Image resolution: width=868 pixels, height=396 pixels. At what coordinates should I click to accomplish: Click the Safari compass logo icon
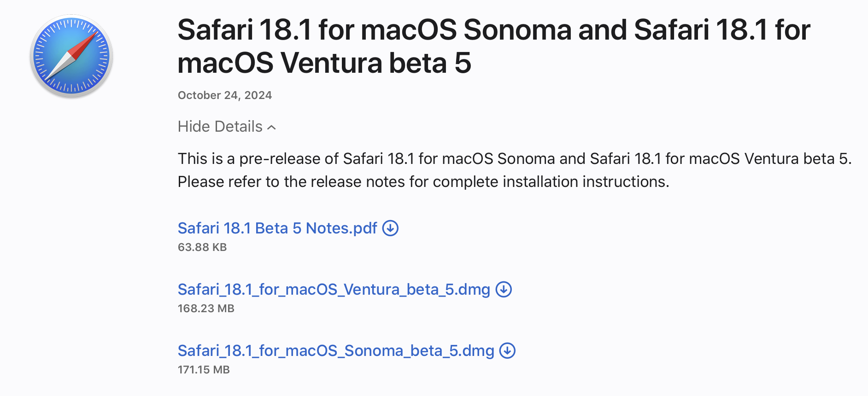click(x=71, y=56)
